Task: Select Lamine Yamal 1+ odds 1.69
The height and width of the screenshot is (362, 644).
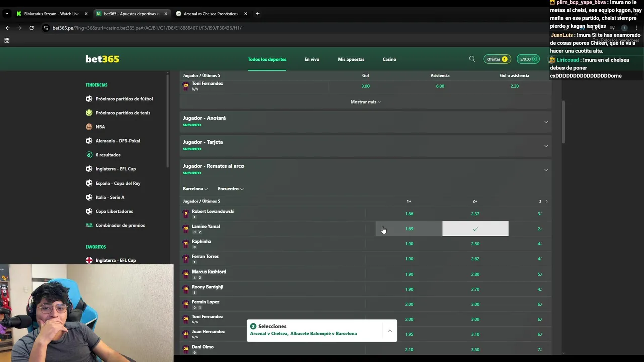Action: [x=409, y=229]
